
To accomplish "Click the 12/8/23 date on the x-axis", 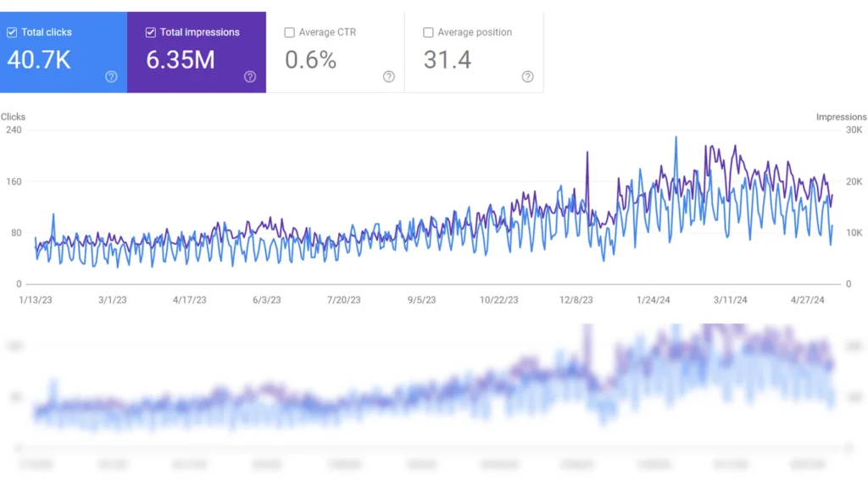I will (x=576, y=300).
